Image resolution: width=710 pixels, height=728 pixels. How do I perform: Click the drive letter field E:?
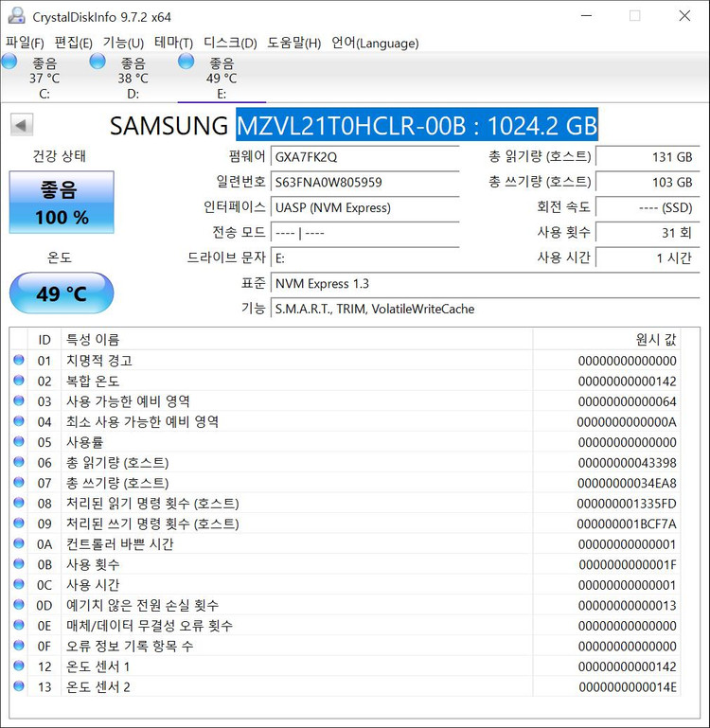point(364,257)
